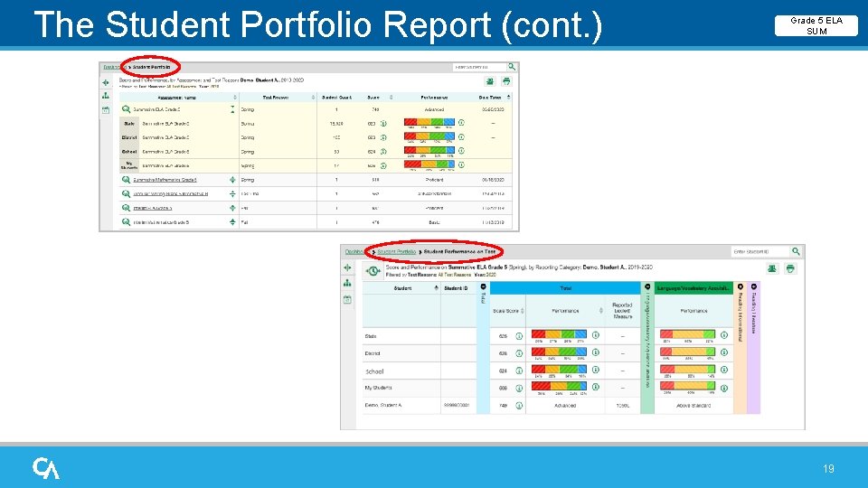Open student selector icon in Student Portfolio panel
The width and height of the screenshot is (868, 488).
(x=490, y=81)
